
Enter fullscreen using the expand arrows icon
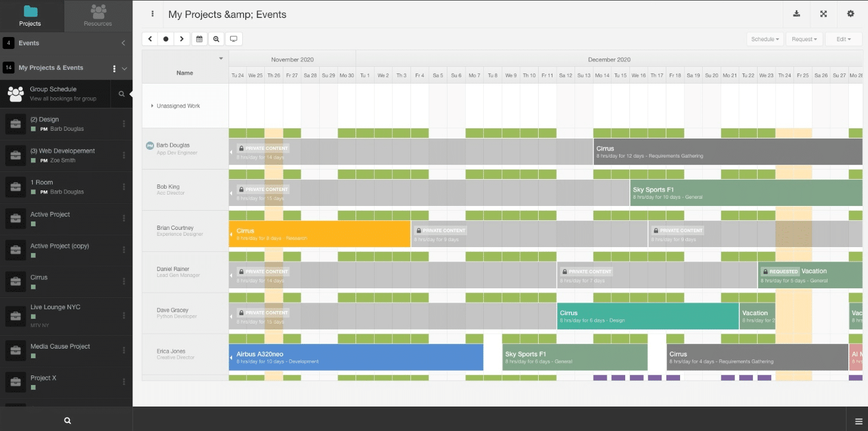pyautogui.click(x=823, y=13)
